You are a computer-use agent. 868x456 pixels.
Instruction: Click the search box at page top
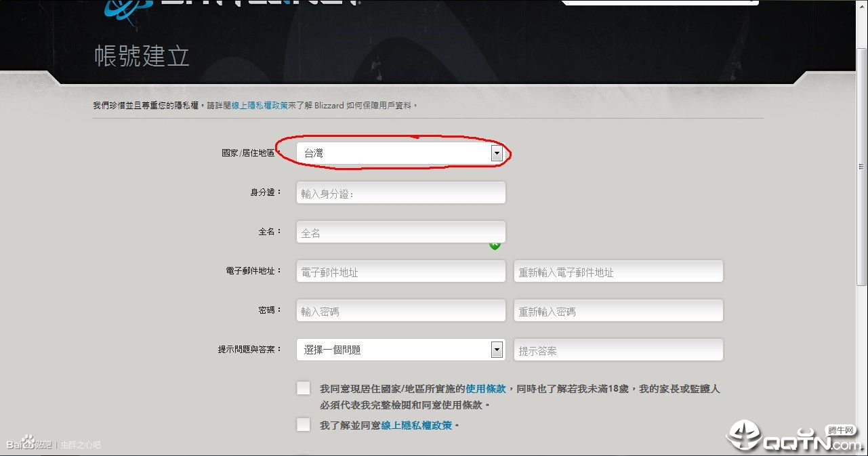(660, 3)
